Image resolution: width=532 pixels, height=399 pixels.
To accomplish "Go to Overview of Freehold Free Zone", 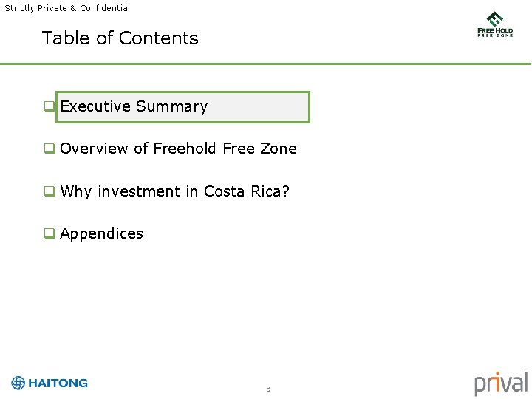I will click(x=178, y=149).
